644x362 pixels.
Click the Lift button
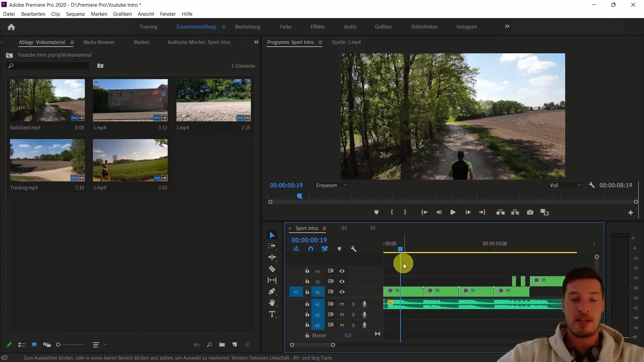pos(500,213)
